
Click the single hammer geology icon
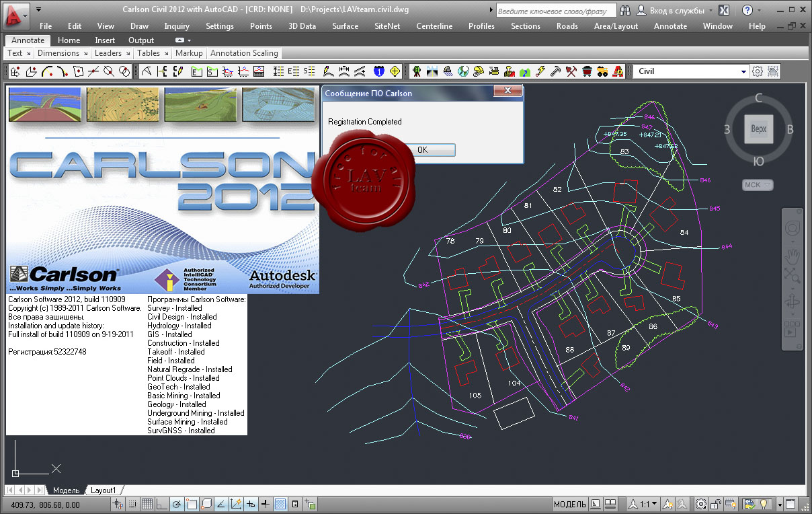[555, 71]
